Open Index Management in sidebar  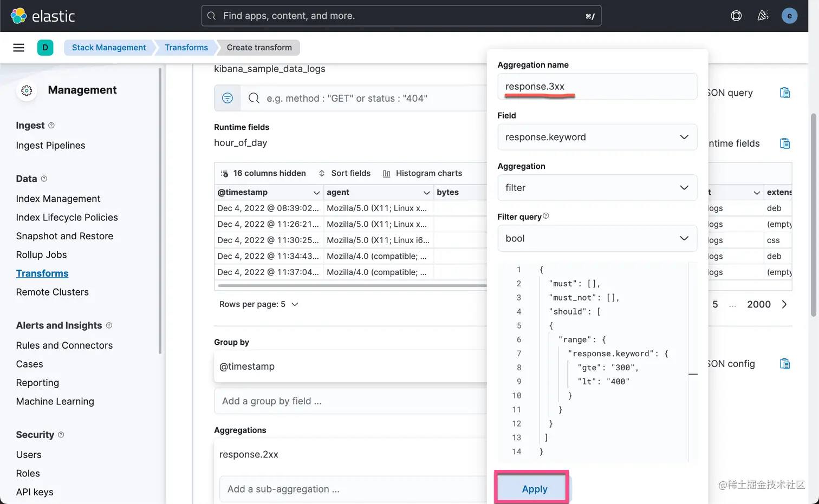point(58,199)
